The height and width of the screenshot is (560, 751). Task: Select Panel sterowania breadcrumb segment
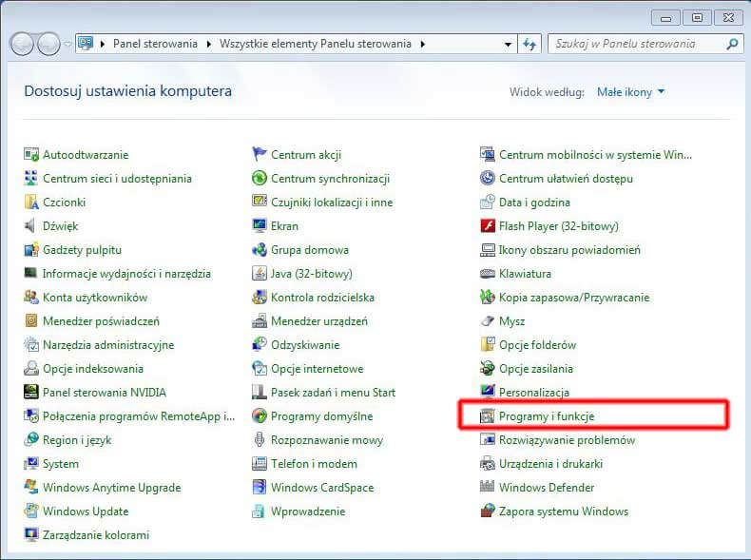(155, 44)
